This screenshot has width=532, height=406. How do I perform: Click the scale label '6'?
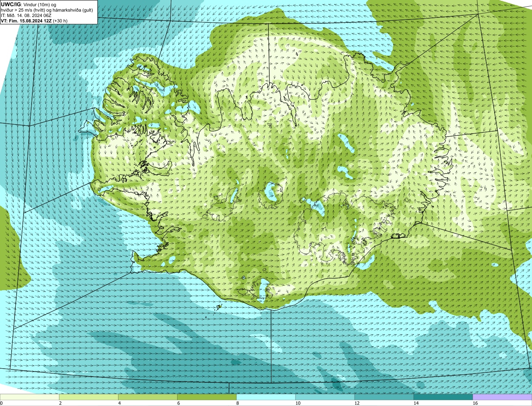coord(179,403)
